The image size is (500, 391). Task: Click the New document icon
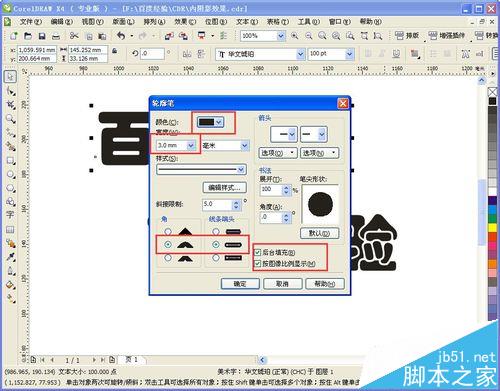pyautogui.click(x=14, y=36)
